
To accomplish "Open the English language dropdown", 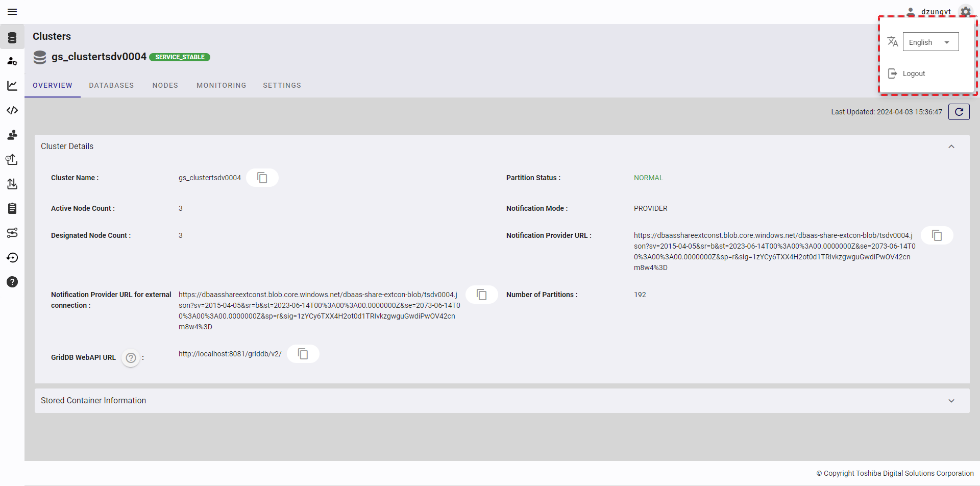I will point(930,42).
